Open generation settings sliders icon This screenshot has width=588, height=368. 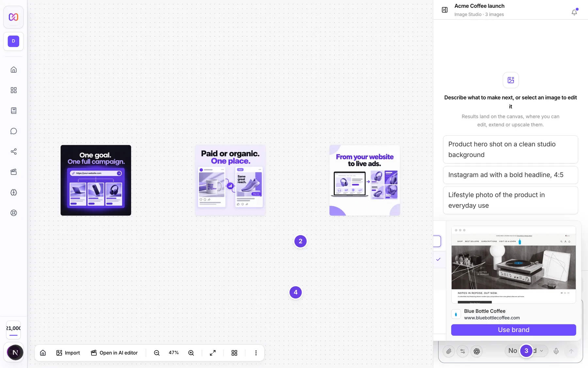coord(463,351)
